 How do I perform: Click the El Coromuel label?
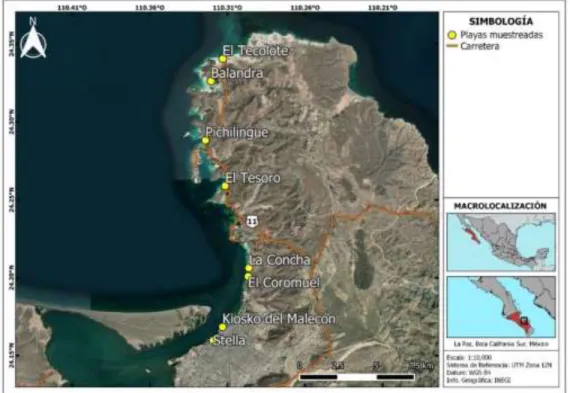click(x=284, y=282)
